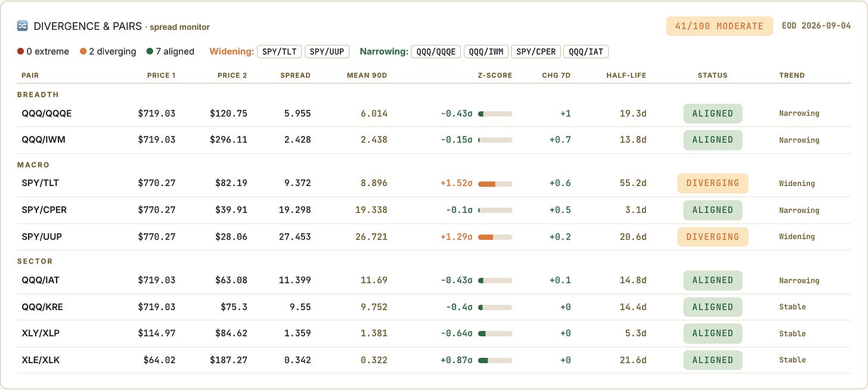Click the Widening trend for SPY/TLT
Viewport: 868px width, 390px height.
point(796,184)
